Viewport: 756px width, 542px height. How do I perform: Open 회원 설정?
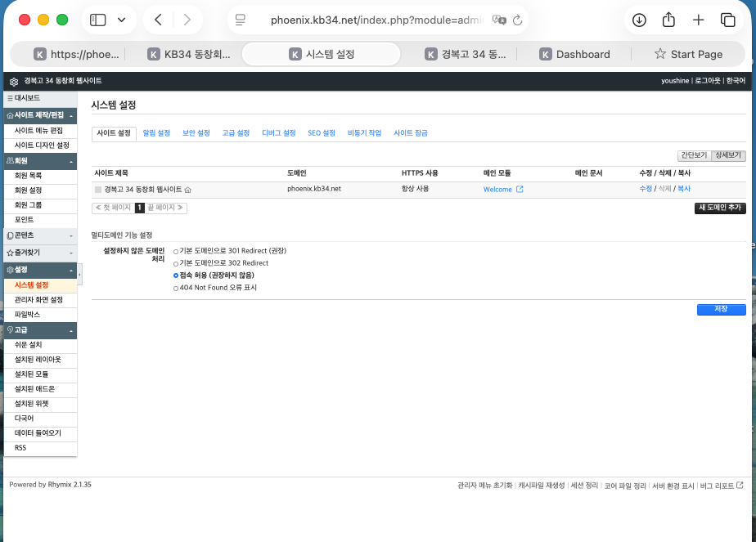(x=40, y=190)
